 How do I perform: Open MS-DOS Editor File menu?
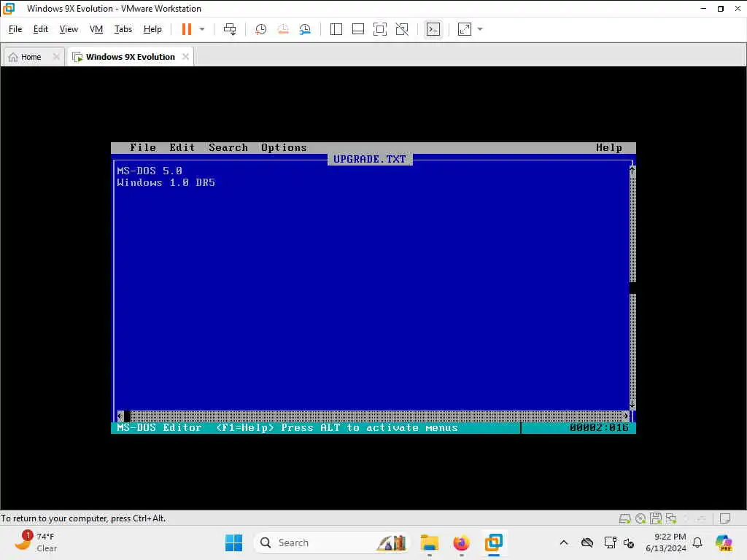pos(143,147)
